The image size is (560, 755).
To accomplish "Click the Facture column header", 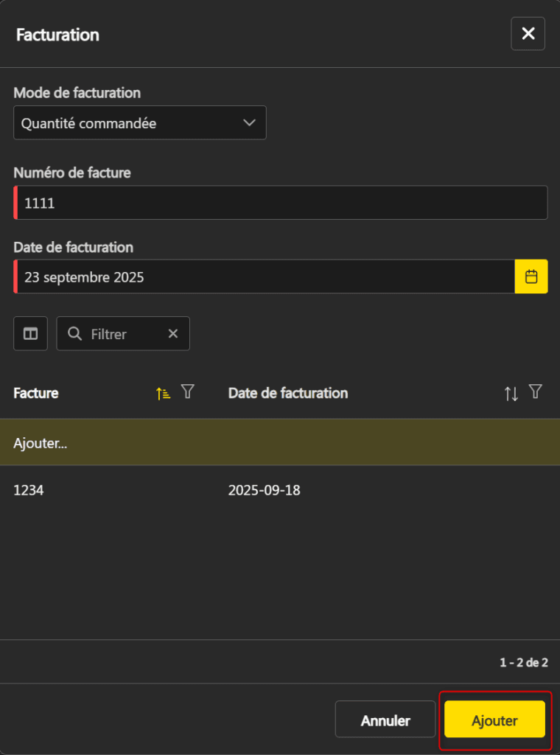I will click(x=36, y=393).
